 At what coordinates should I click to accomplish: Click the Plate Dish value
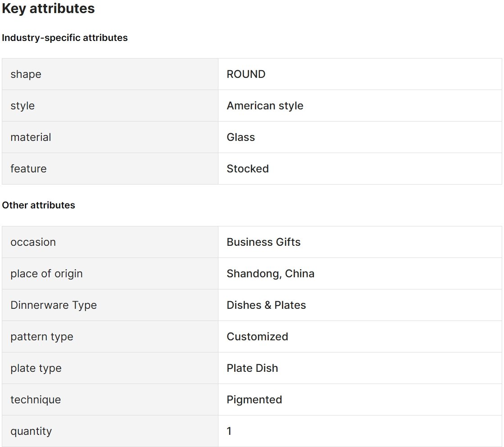(252, 368)
